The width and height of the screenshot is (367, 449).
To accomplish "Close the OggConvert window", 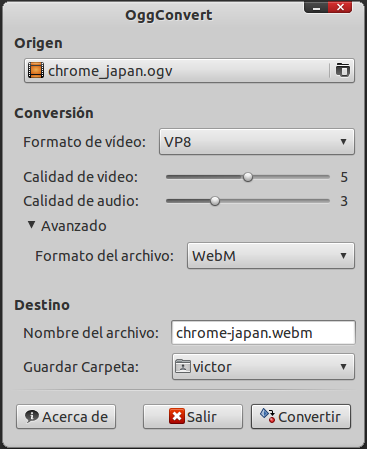I will click(x=340, y=7).
